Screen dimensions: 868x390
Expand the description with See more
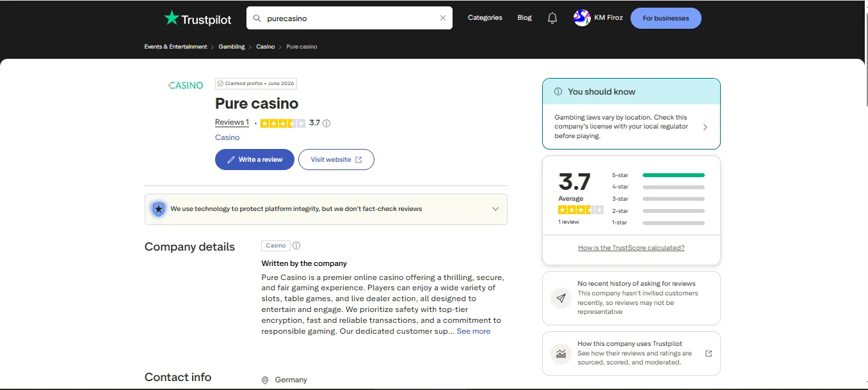474,331
